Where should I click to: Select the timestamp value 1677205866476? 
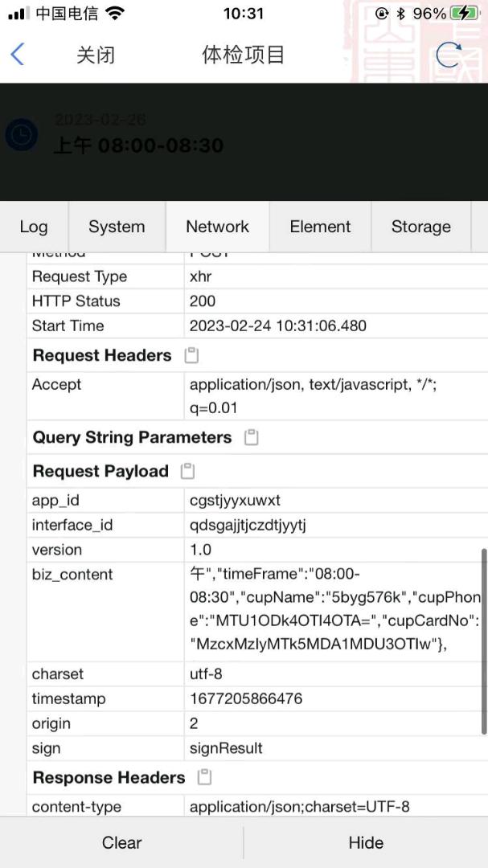pyautogui.click(x=246, y=698)
